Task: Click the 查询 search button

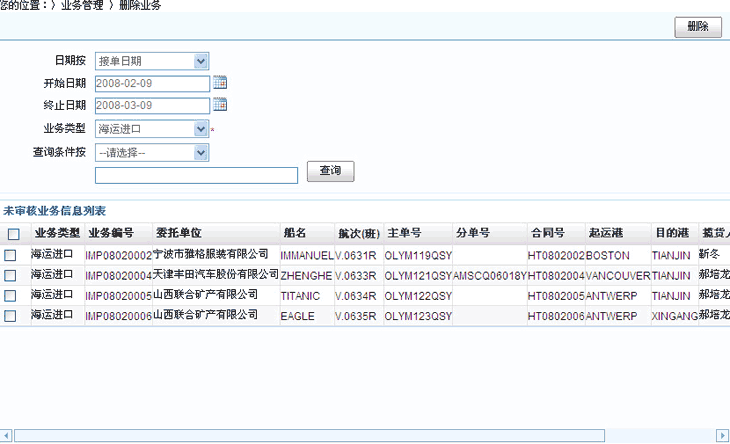Action: tap(330, 172)
